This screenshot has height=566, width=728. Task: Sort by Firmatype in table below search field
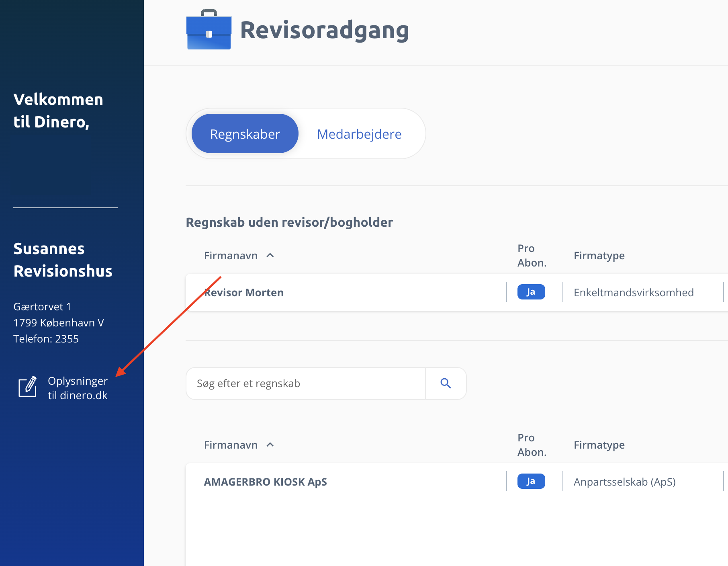click(599, 445)
